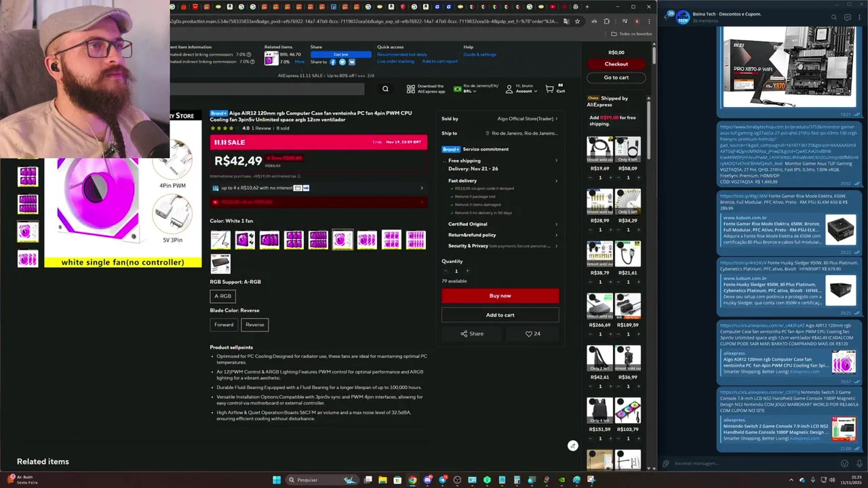Increase product quantity with plus button

pos(467,271)
